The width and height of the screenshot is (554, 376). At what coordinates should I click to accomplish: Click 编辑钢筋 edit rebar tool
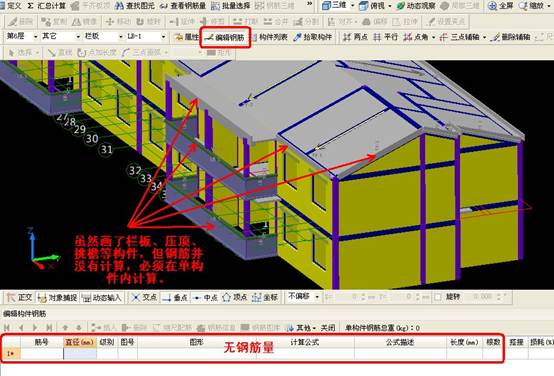click(225, 37)
